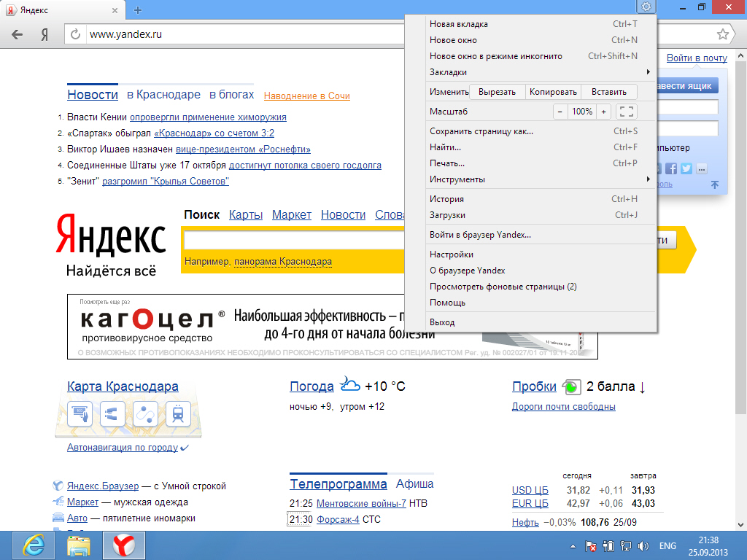The image size is (747, 560).
Task: Open File Explorer from the taskbar
Action: pyautogui.click(x=79, y=545)
